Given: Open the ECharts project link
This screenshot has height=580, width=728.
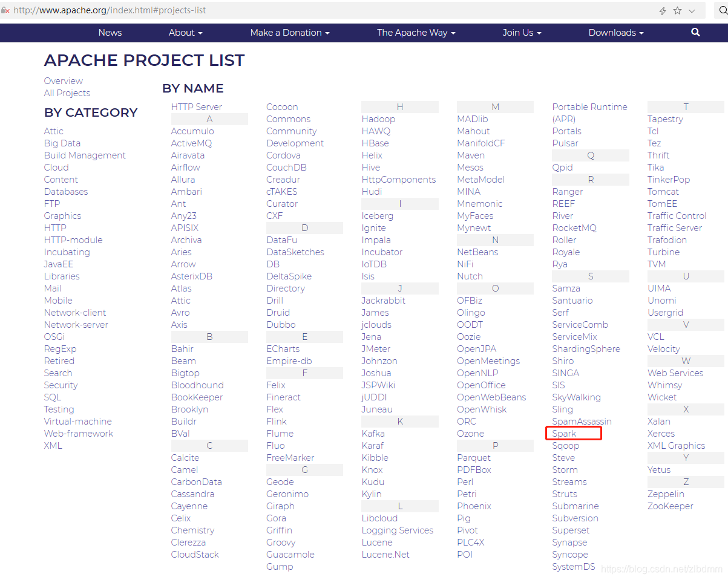Looking at the screenshot, I should pyautogui.click(x=283, y=349).
